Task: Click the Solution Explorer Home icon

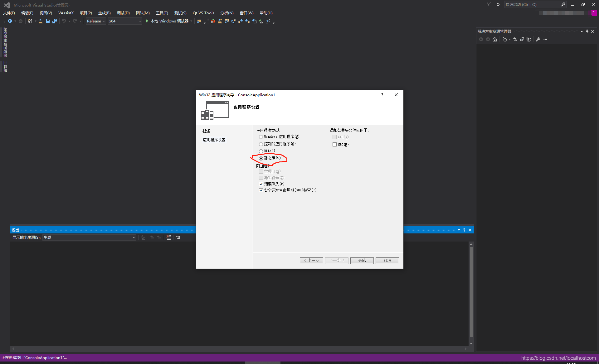Action: point(495,39)
